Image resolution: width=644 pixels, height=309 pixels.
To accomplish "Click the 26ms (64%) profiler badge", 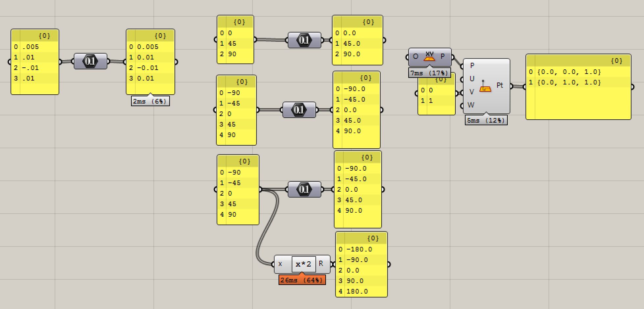I will [302, 280].
